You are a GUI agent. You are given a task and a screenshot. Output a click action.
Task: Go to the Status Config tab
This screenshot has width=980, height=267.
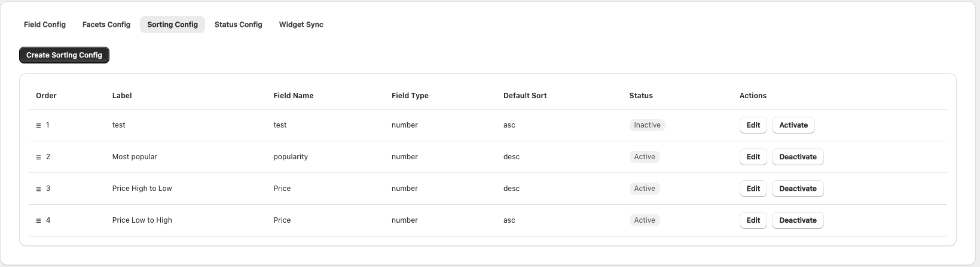[x=239, y=25]
